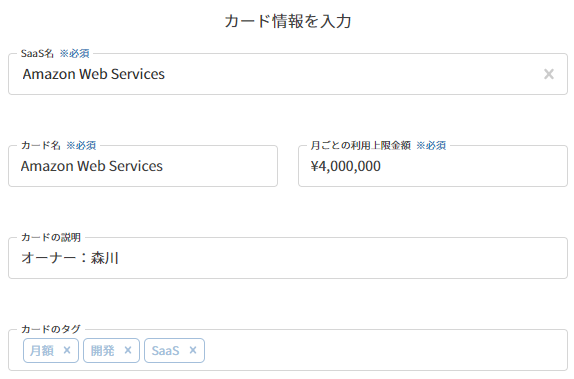574x379 pixels.
Task: Click the カードの説明 field with オーナー：森川
Action: pos(288,258)
